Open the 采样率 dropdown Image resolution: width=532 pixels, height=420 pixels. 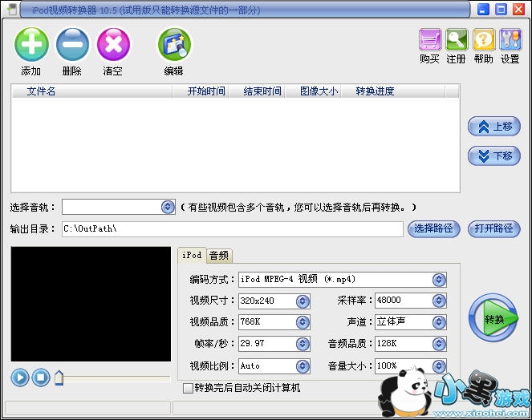pyautogui.click(x=439, y=301)
